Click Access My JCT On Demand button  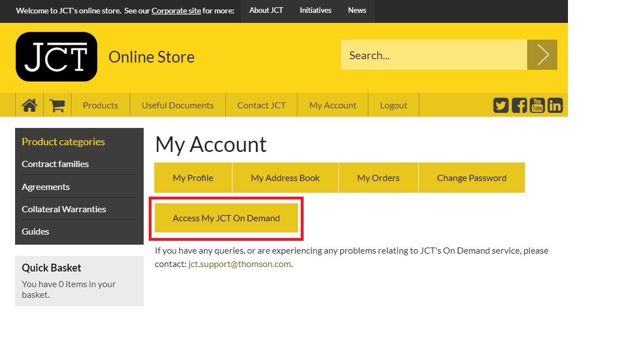tap(226, 218)
